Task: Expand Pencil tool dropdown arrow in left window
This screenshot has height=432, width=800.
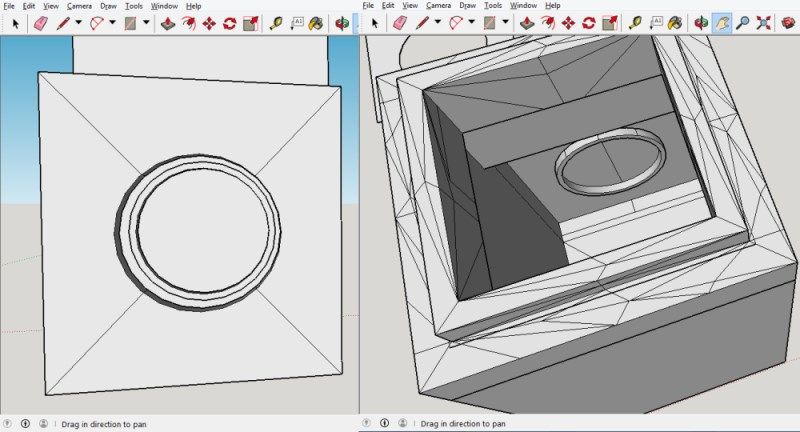Action: 79,22
